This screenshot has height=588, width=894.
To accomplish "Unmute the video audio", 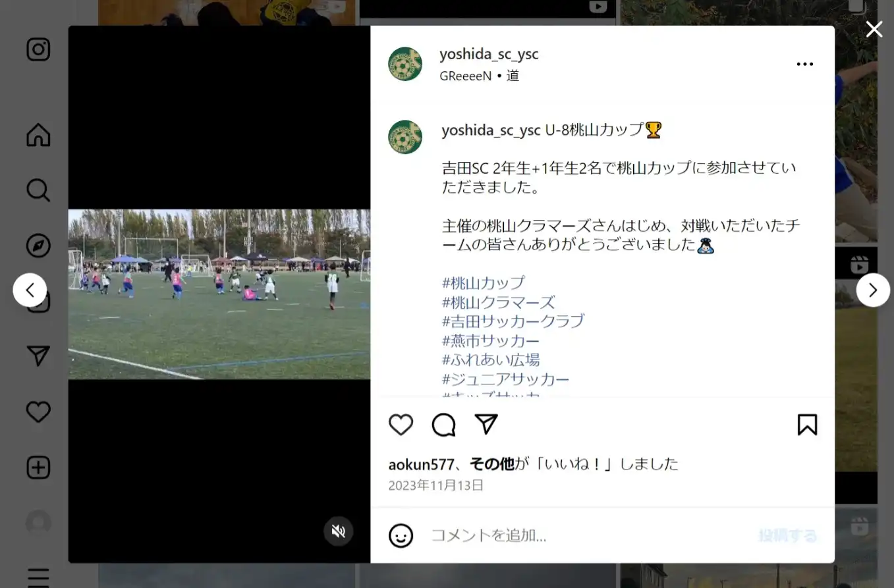I will (339, 531).
